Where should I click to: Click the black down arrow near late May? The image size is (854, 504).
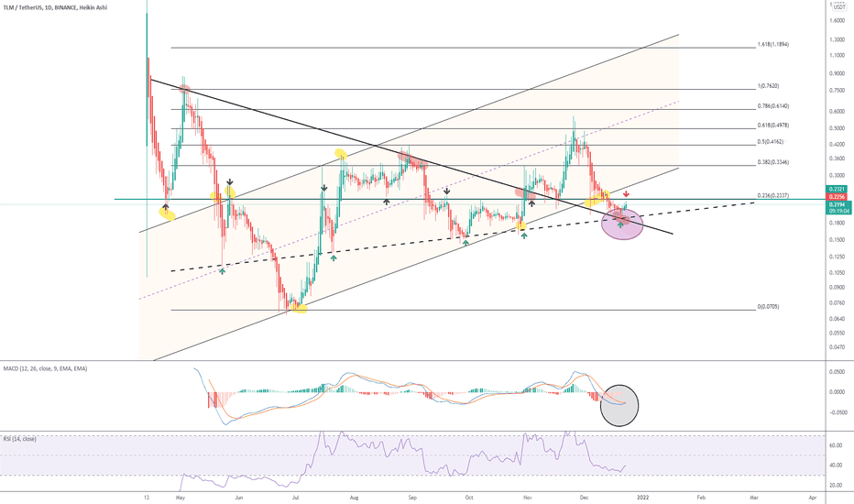(230, 182)
